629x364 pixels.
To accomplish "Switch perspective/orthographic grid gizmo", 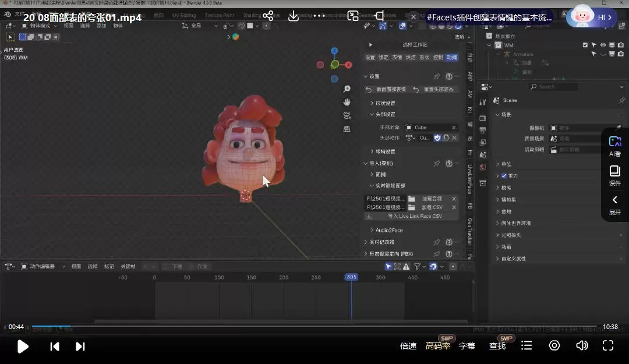I will coord(347,129).
